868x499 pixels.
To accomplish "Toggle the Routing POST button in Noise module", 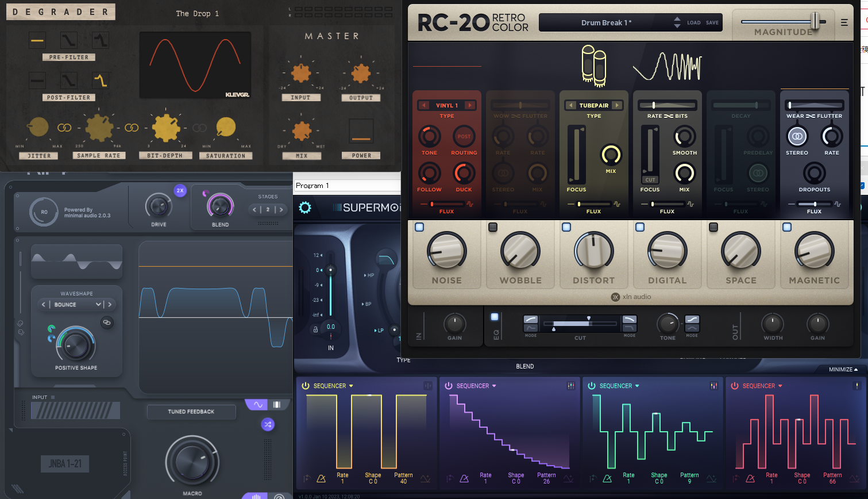I will click(464, 136).
